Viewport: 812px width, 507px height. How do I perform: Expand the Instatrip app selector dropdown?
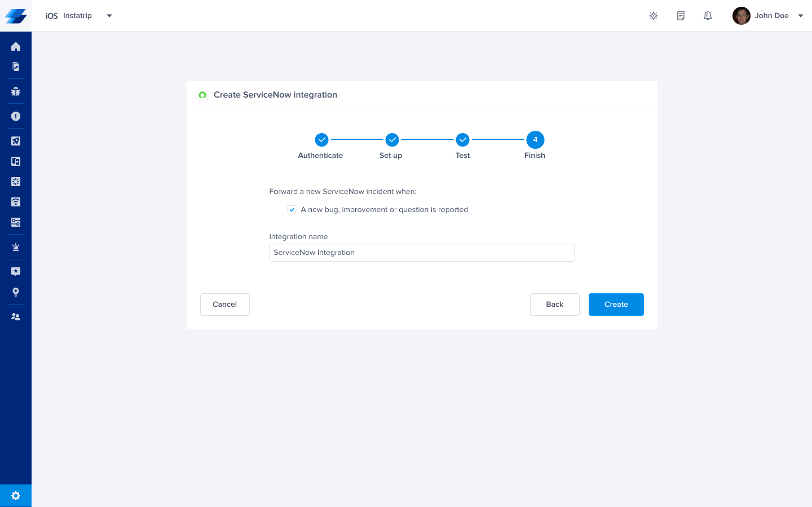109,16
